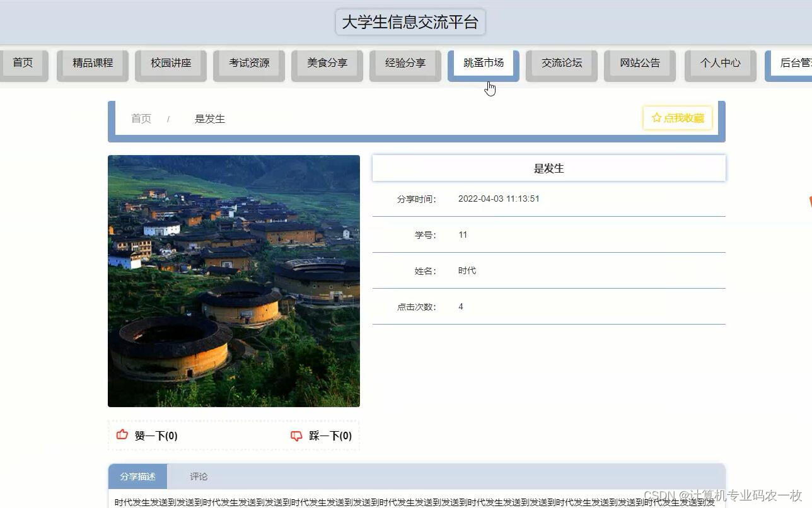Click 首页 in the breadcrumb
Screen dimensions: 812x508
(x=141, y=118)
